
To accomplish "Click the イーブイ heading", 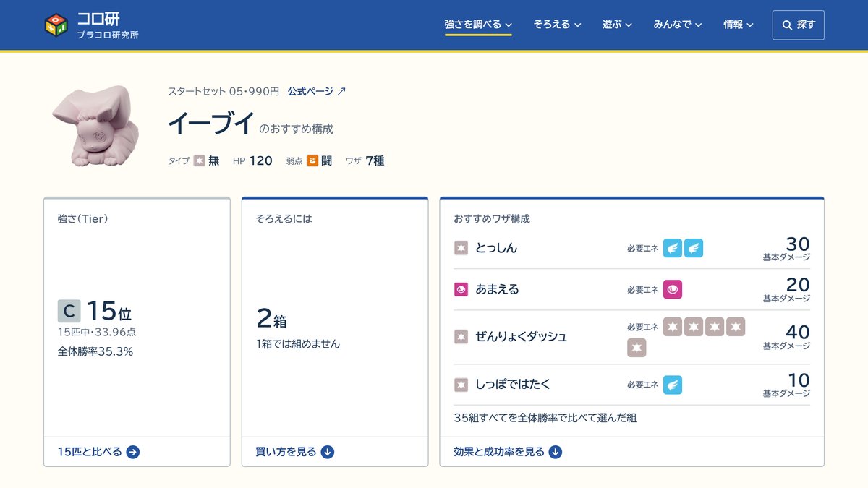I will [210, 124].
